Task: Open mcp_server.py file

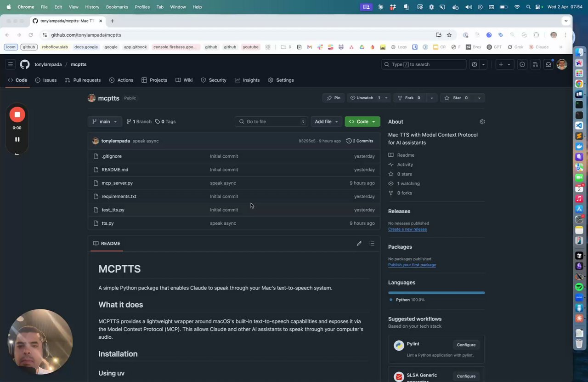Action: tap(117, 183)
